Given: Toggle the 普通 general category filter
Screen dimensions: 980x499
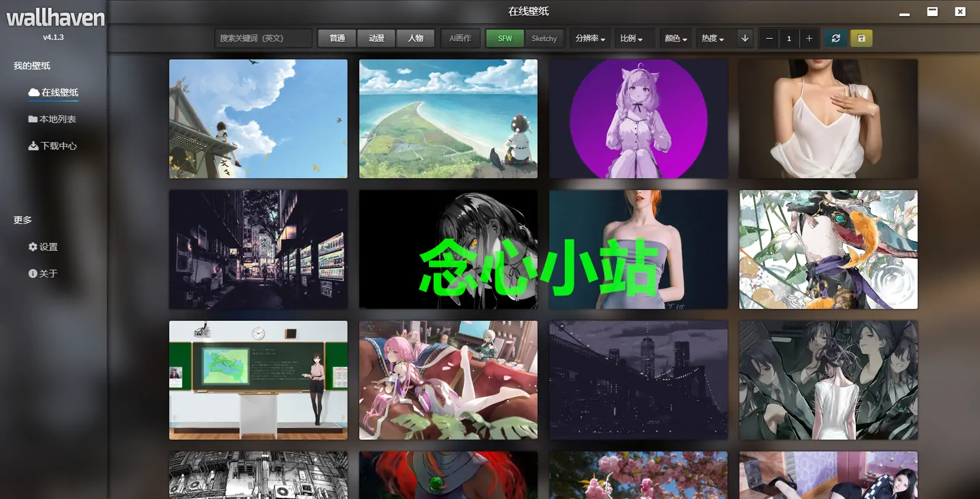Looking at the screenshot, I should coord(337,38).
